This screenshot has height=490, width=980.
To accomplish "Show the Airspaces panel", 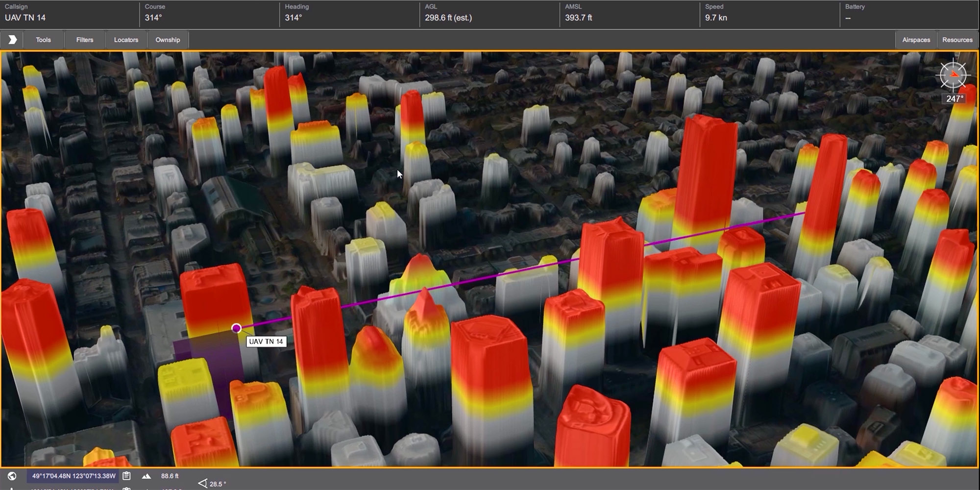I will tap(916, 40).
